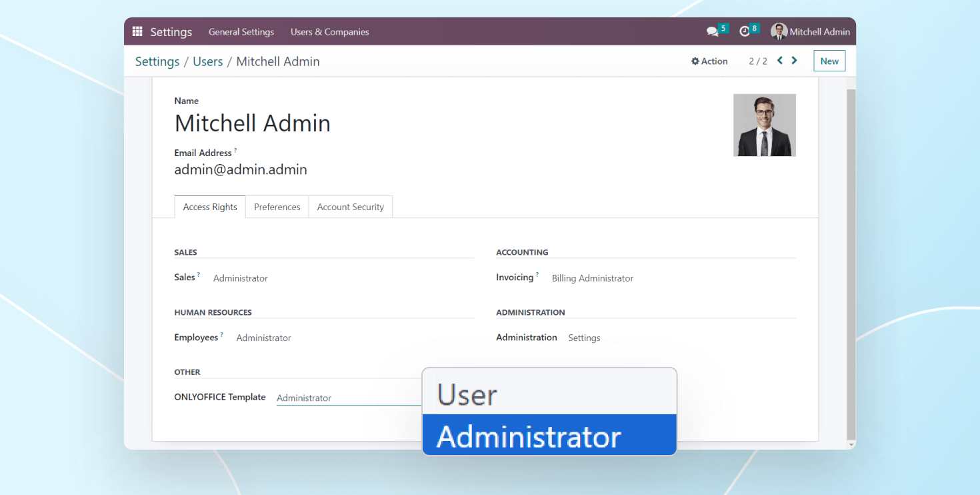
Task: Select User option in dropdown list
Action: pyautogui.click(x=549, y=394)
